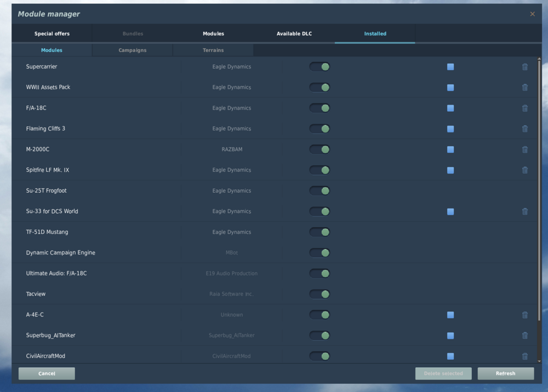Check the A-4E-C selection box
The width and height of the screenshot is (548, 392).
(x=450, y=315)
